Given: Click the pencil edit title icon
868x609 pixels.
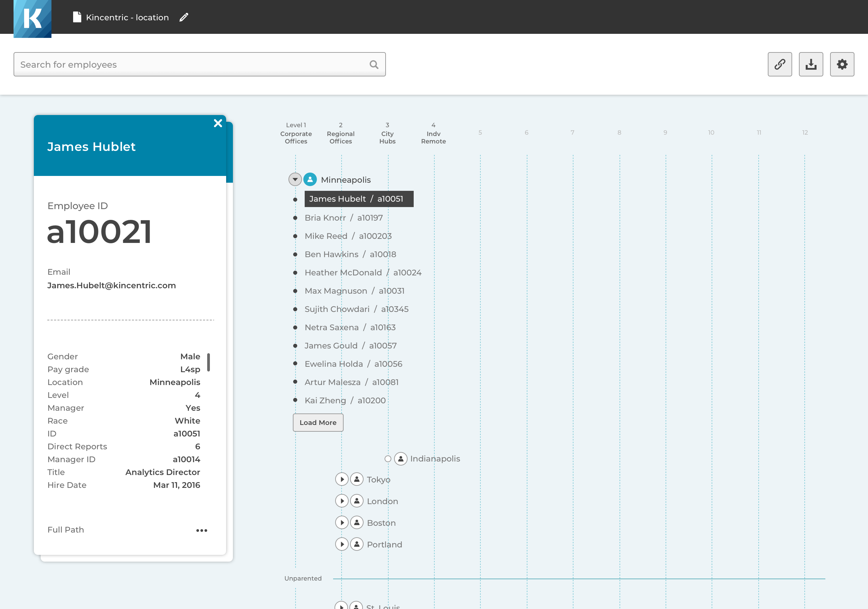Looking at the screenshot, I should tap(184, 17).
